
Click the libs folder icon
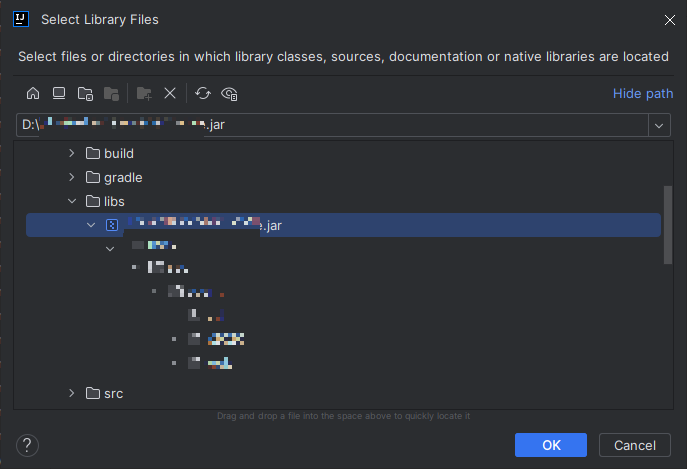pos(93,201)
